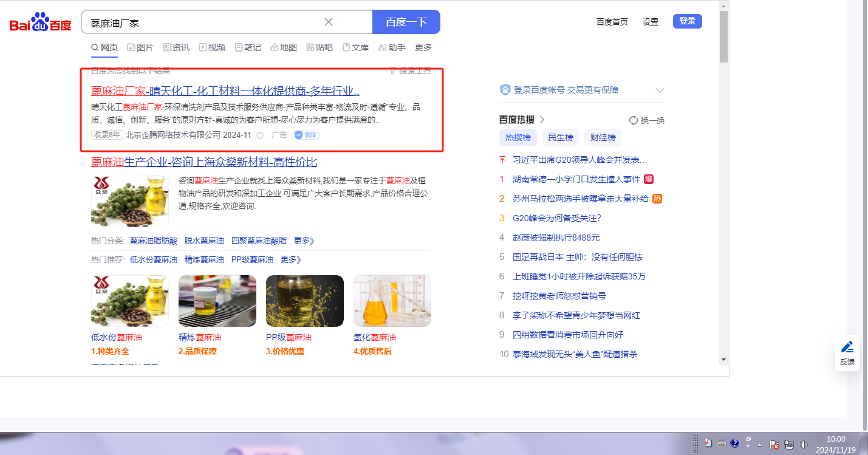Click the small circle icon before 广告 label
The image size is (868, 455).
[260, 135]
